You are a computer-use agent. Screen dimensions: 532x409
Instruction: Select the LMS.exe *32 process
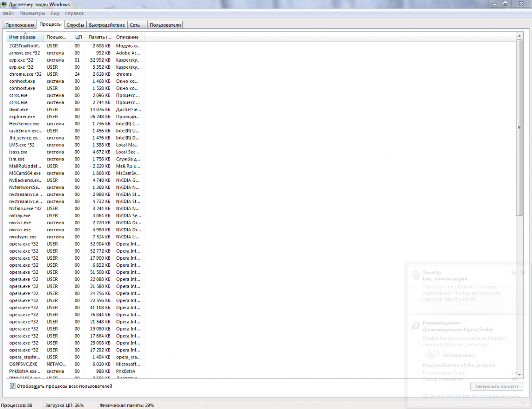[75, 145]
